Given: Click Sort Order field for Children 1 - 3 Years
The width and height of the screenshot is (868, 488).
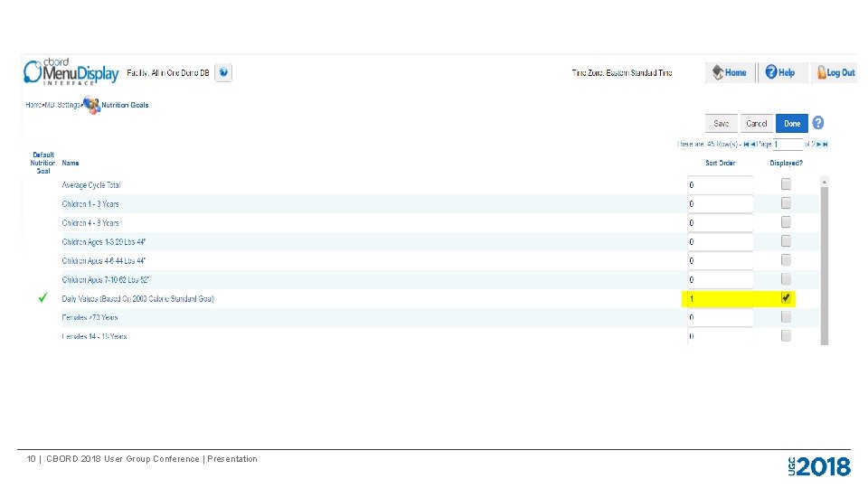Looking at the screenshot, I should (x=721, y=203).
